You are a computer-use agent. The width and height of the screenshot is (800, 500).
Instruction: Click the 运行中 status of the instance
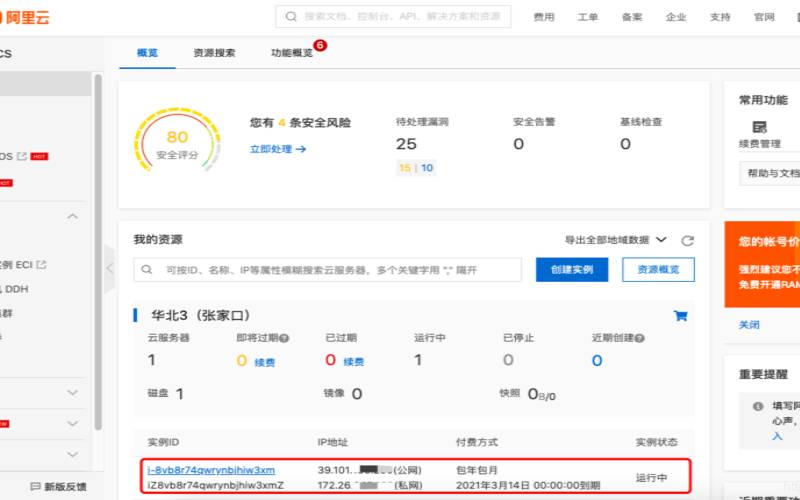[x=652, y=478]
